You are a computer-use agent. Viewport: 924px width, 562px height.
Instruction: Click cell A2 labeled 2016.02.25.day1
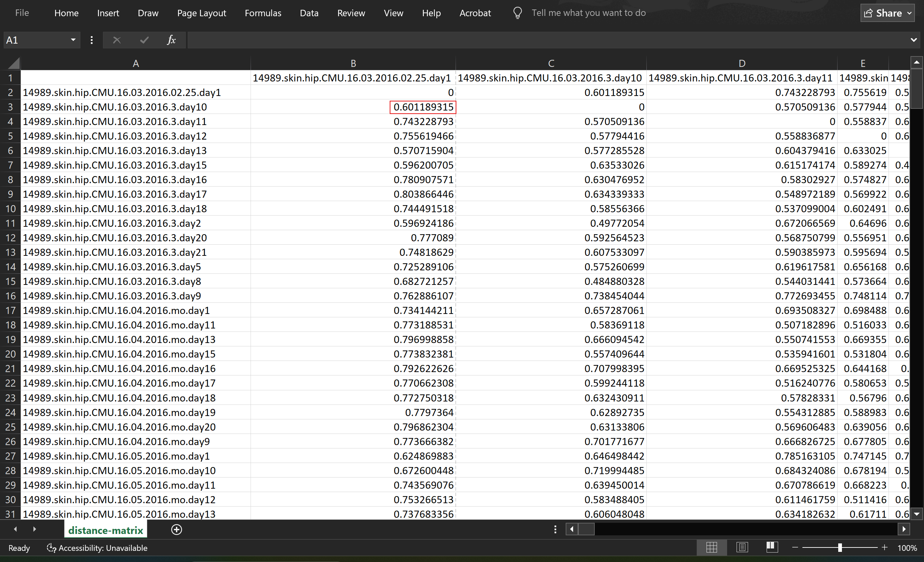(136, 92)
